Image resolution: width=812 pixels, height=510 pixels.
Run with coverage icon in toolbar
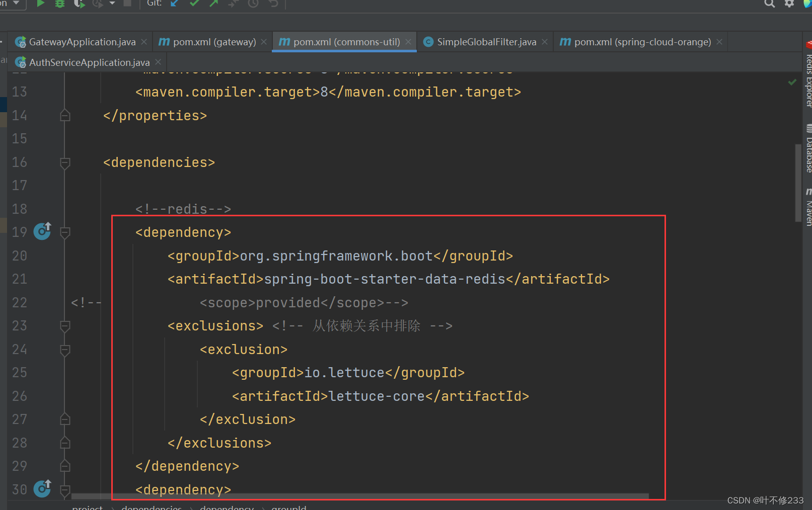79,4
